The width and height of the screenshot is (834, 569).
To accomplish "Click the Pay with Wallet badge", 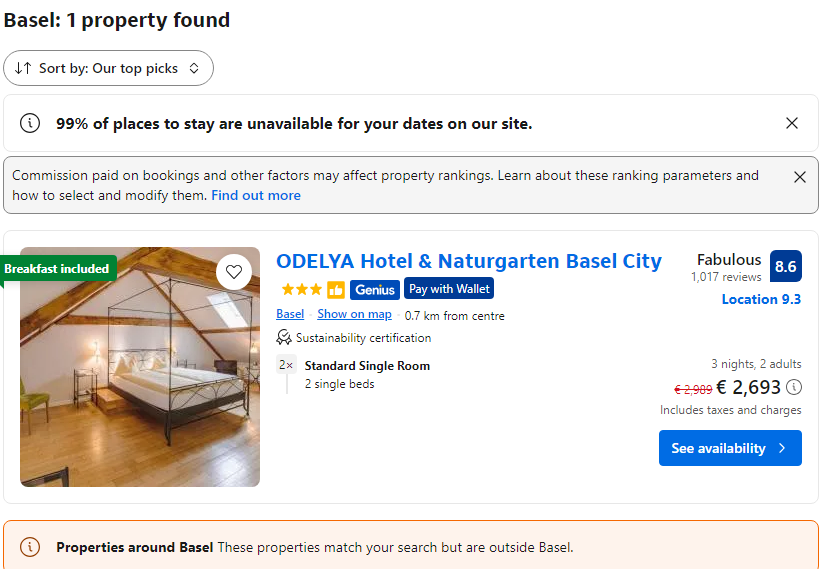I will click(449, 289).
